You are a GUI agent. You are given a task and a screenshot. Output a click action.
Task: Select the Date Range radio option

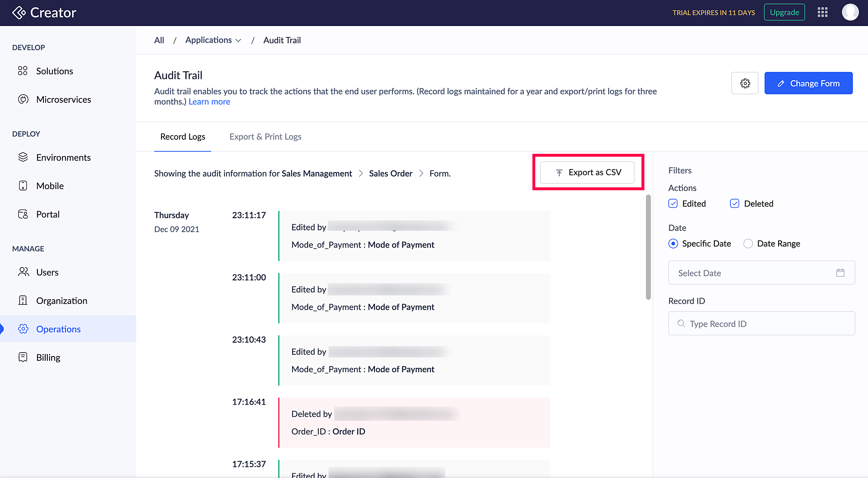748,244
